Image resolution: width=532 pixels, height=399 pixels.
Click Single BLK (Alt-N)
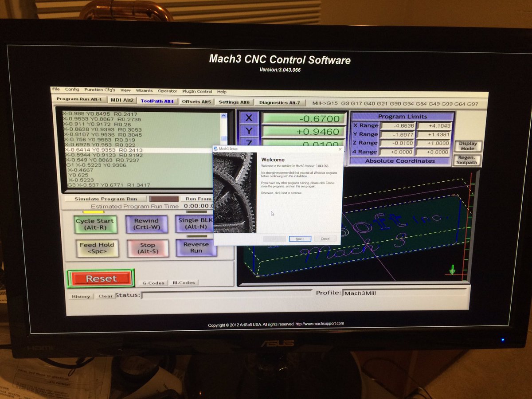click(x=195, y=224)
